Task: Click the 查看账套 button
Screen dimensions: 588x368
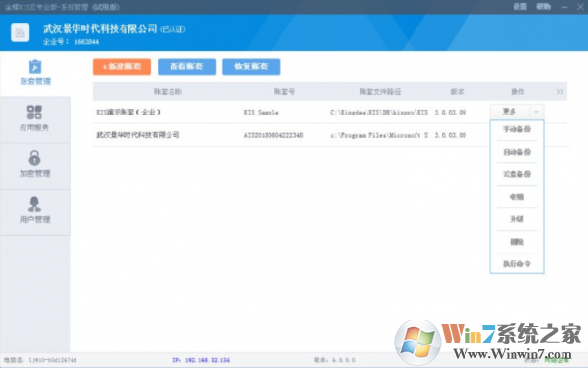Action: pos(186,67)
